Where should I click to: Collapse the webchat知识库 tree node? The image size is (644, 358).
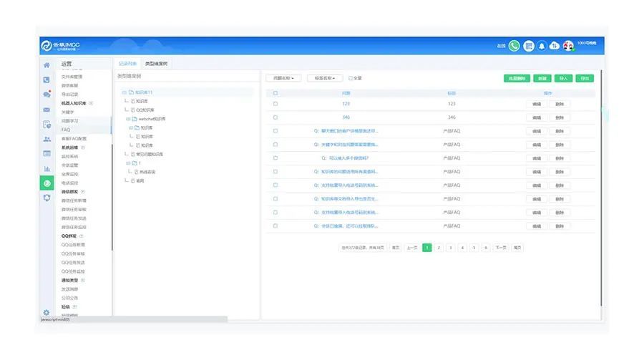pos(128,119)
